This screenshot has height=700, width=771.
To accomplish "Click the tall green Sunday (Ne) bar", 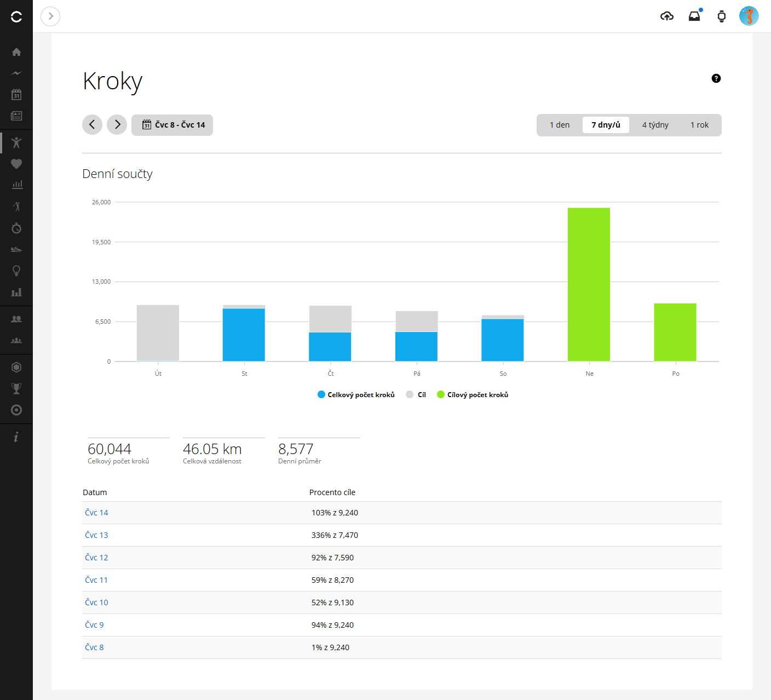I will (x=589, y=284).
